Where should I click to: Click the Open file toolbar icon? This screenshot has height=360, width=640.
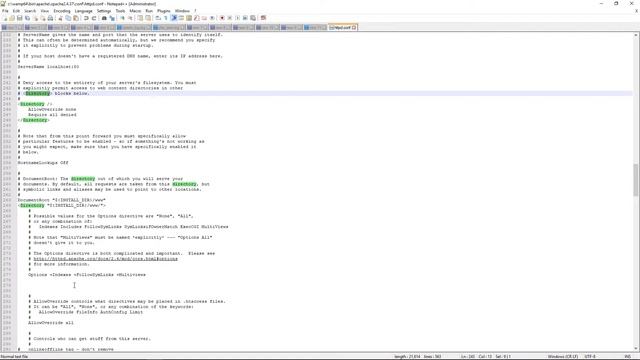[12, 18]
